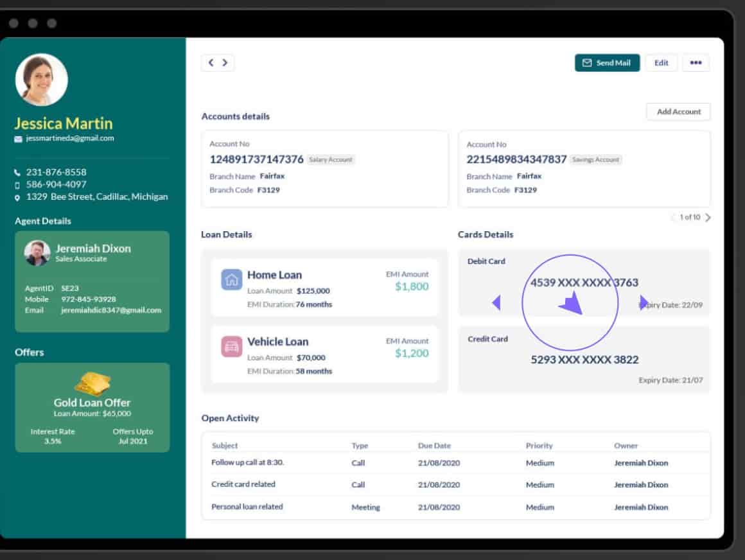Click the gold bars icon in Offers

point(92,383)
